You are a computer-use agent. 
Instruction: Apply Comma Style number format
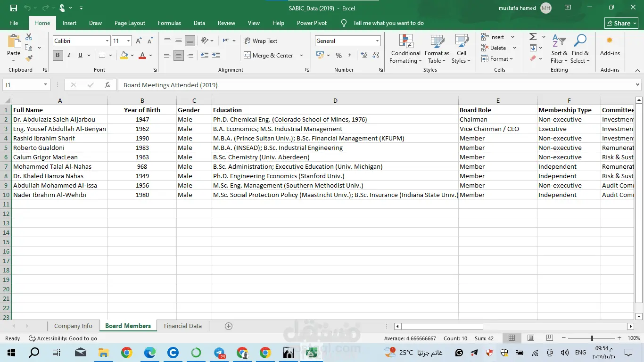tap(349, 56)
